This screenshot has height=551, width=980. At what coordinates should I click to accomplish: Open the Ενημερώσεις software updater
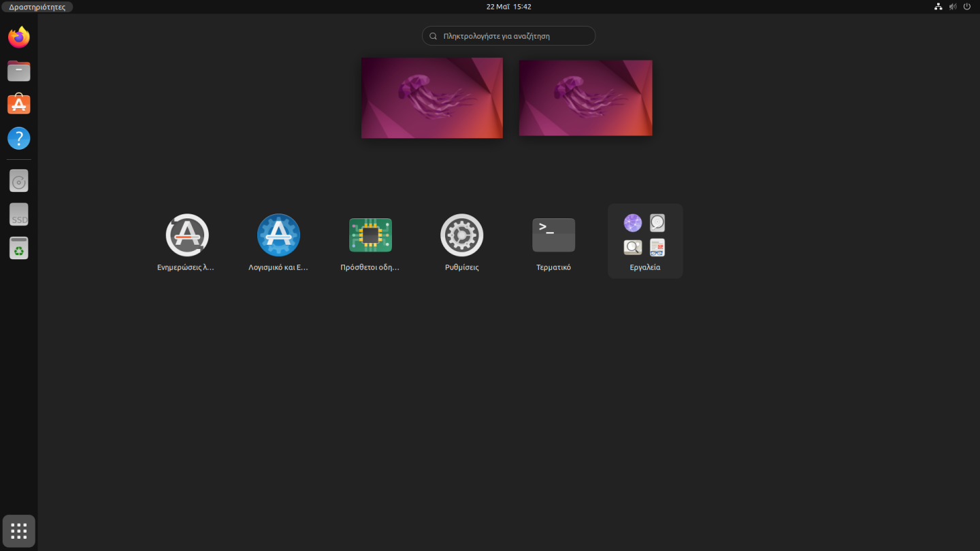point(186,235)
